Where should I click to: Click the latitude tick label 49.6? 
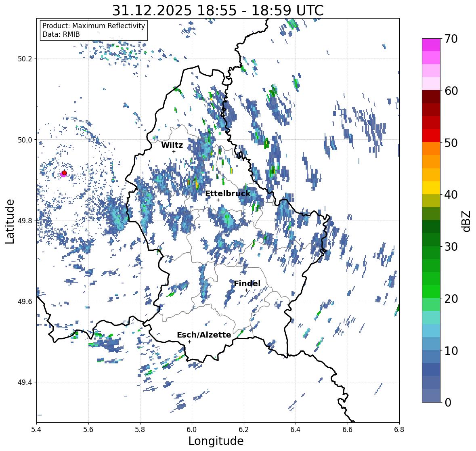[25, 301]
